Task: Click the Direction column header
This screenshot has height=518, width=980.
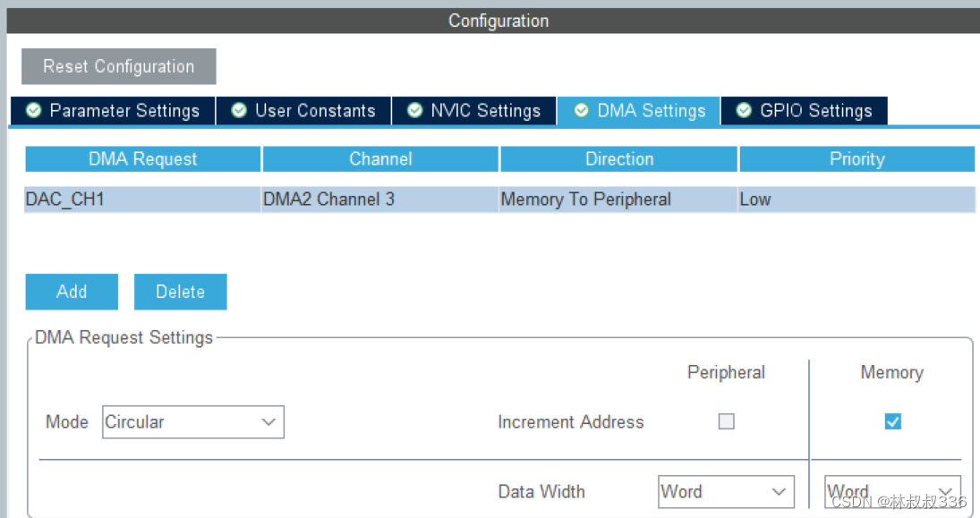Action: [x=618, y=158]
